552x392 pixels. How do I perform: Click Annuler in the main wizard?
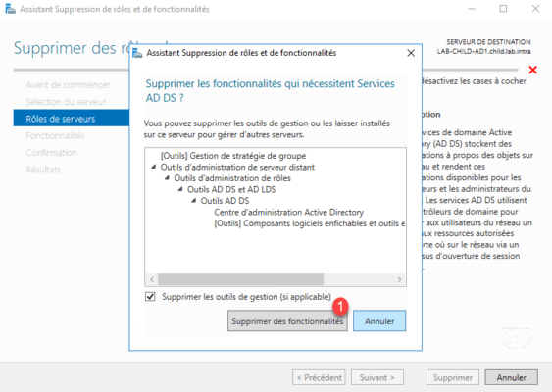click(x=511, y=377)
